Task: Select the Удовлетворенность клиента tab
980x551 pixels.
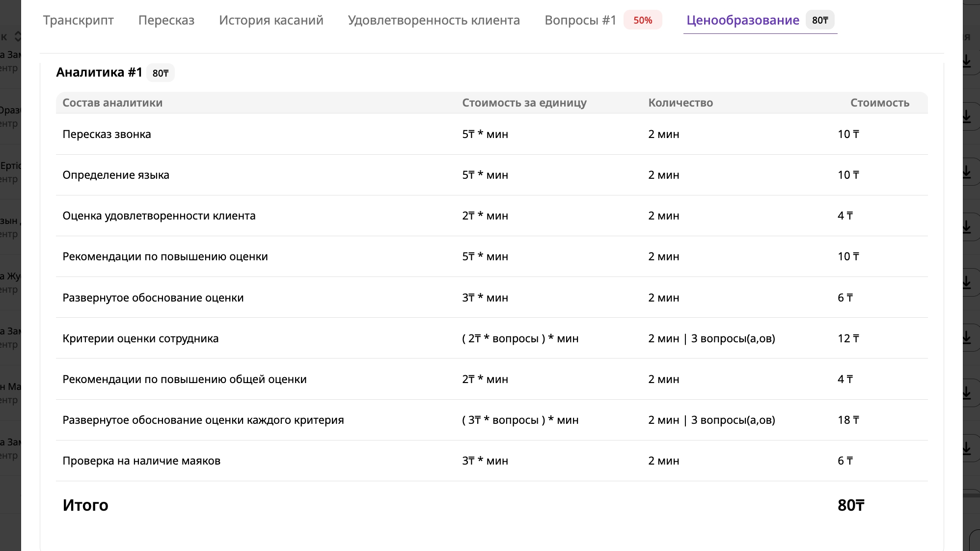Action: point(434,20)
